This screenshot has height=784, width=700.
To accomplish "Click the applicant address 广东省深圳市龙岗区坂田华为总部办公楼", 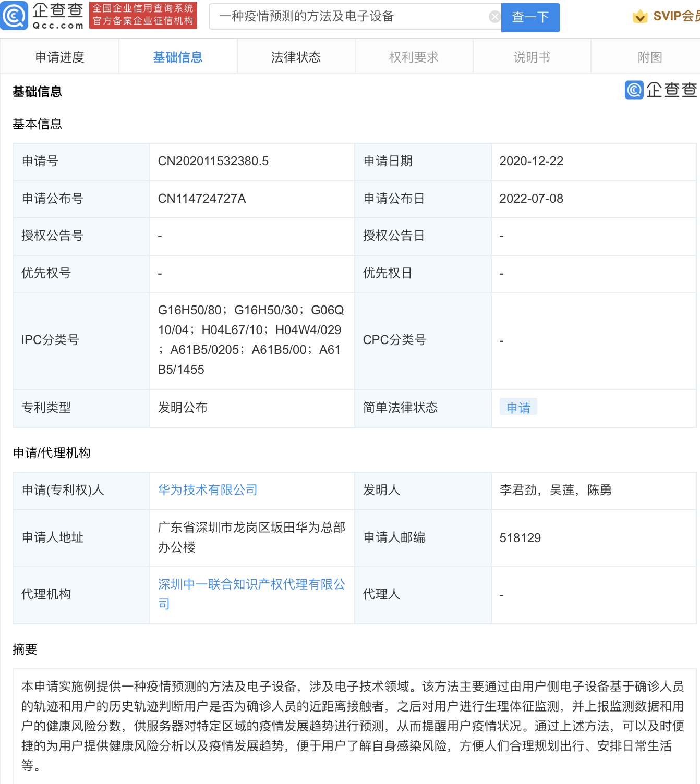I will (x=251, y=537).
